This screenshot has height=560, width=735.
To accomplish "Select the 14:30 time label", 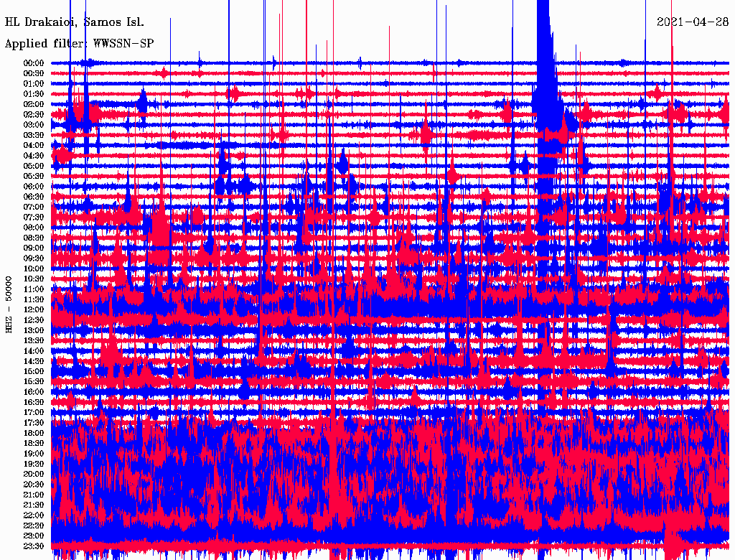I will [x=34, y=361].
